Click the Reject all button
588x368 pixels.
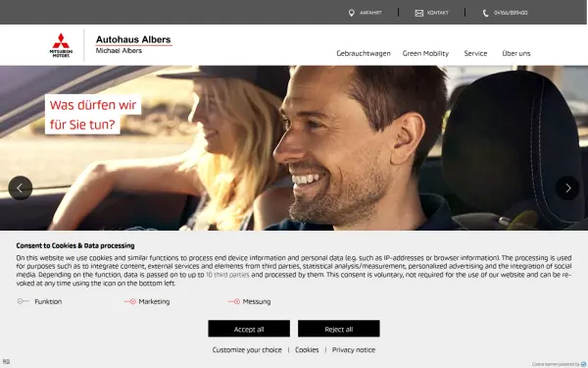339,329
